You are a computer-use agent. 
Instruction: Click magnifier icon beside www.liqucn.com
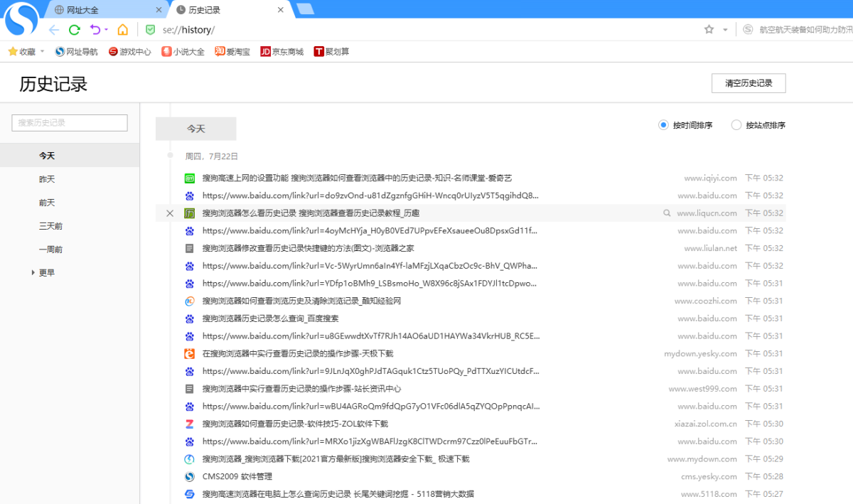click(667, 213)
